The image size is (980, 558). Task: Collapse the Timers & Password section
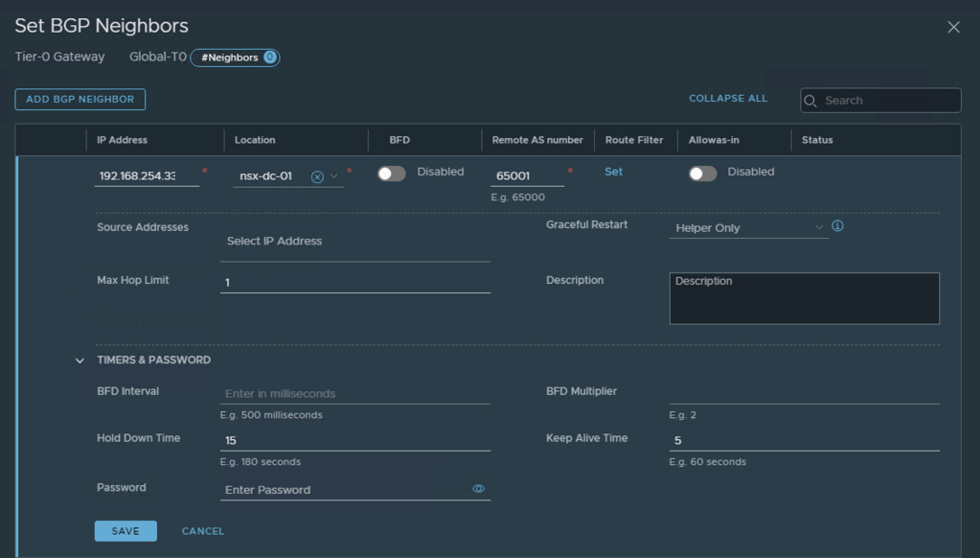80,360
